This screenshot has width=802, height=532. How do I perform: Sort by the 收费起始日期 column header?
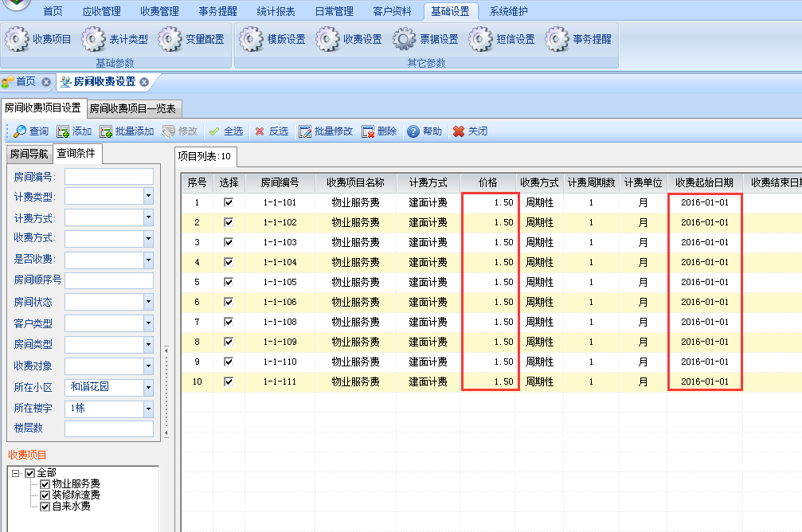pyautogui.click(x=704, y=182)
